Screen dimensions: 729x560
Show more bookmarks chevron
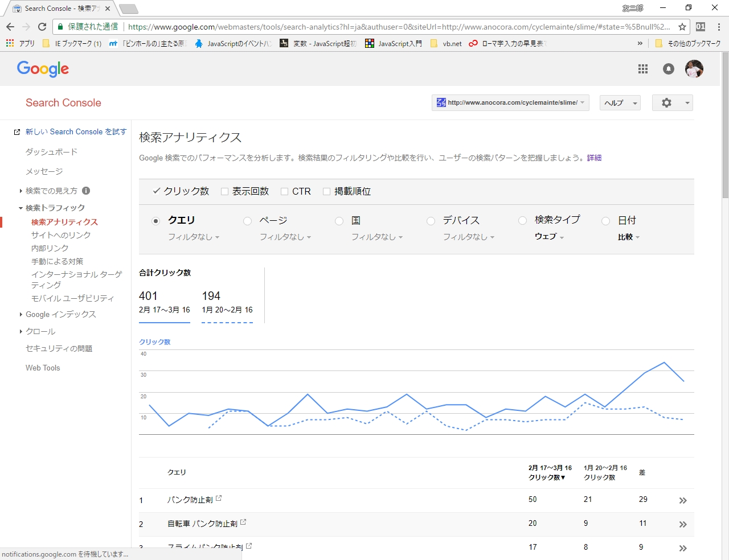640,43
